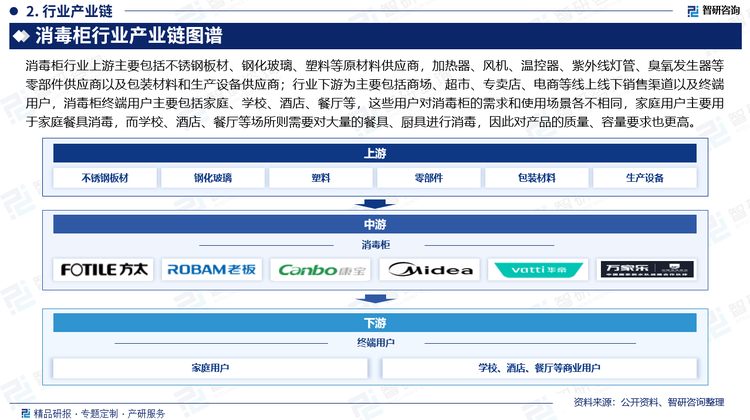Select the 塑料 box
Viewport: 750px width, 420px height.
point(321,178)
